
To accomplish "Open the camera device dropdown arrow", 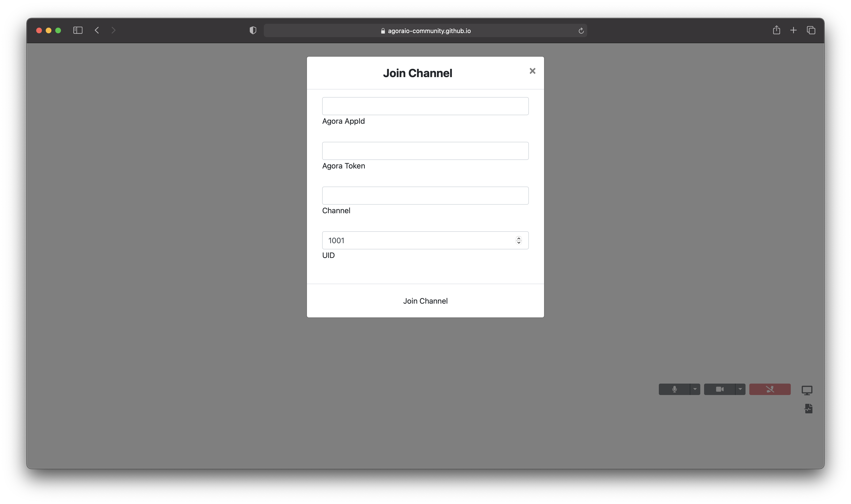I will click(740, 389).
